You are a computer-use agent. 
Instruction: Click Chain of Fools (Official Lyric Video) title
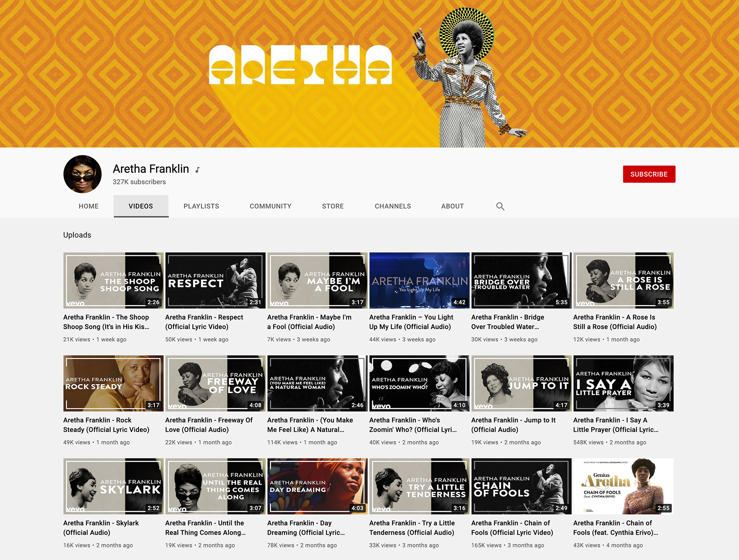pyautogui.click(x=512, y=528)
